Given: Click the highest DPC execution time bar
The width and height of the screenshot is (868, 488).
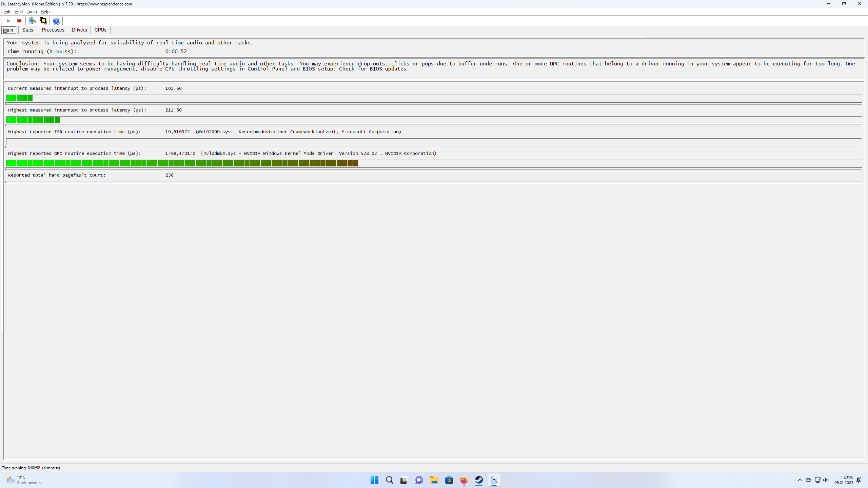Looking at the screenshot, I should click(x=182, y=163).
